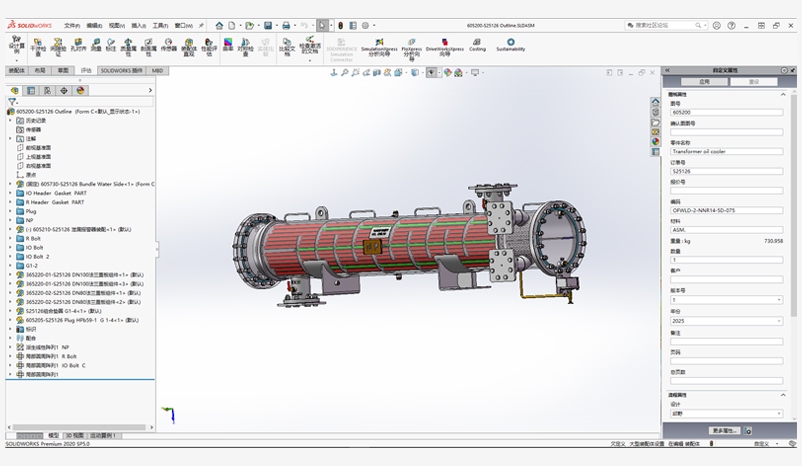Expand the R Bolt folder
The image size is (802, 466).
[x=10, y=238]
